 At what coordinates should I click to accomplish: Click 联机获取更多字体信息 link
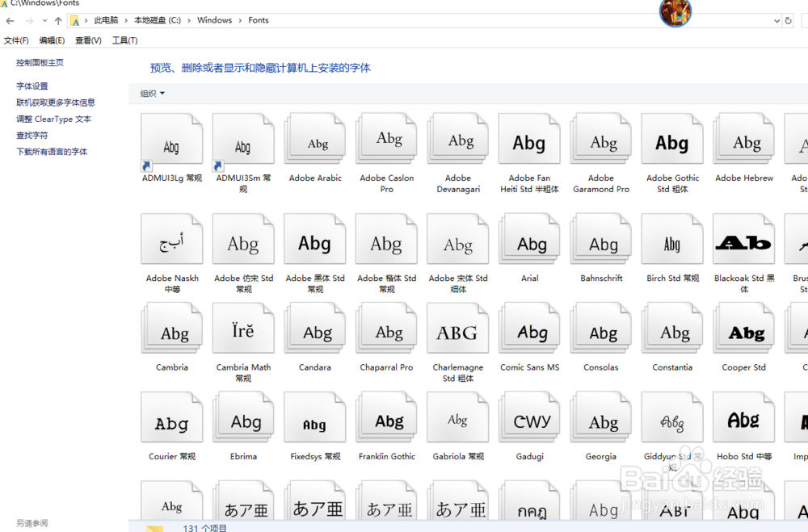click(56, 103)
